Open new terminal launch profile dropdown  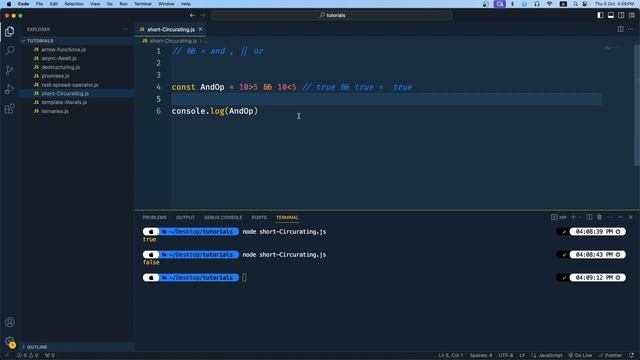pos(580,217)
